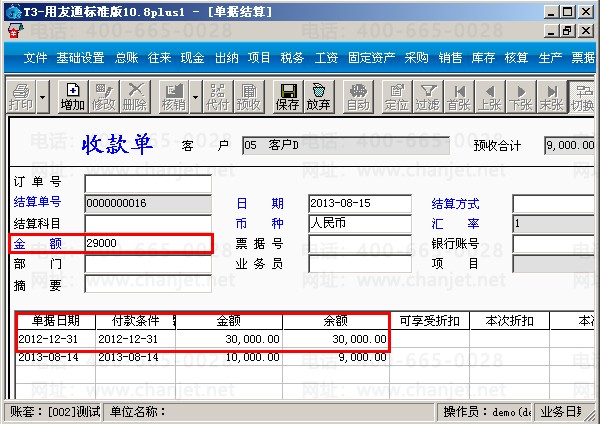Viewport: 600px width, 424px height.
Task: Click the 10,000.00 cell in 金额 column
Action: pyautogui.click(x=229, y=357)
